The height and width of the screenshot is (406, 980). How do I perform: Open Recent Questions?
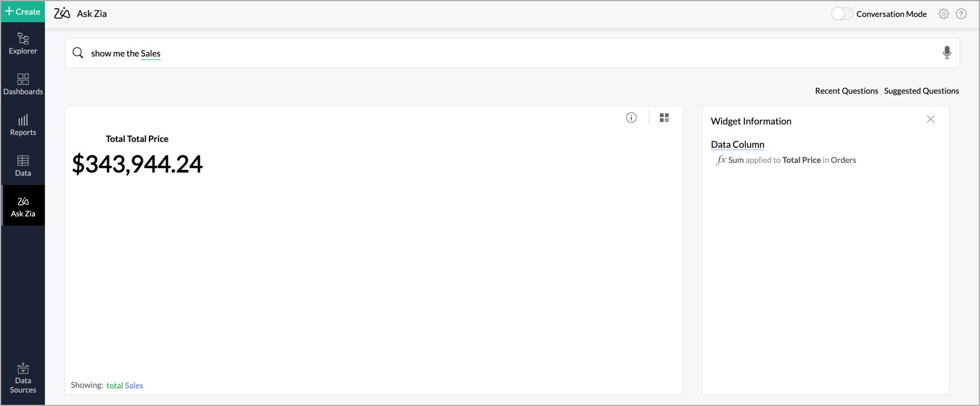click(846, 91)
